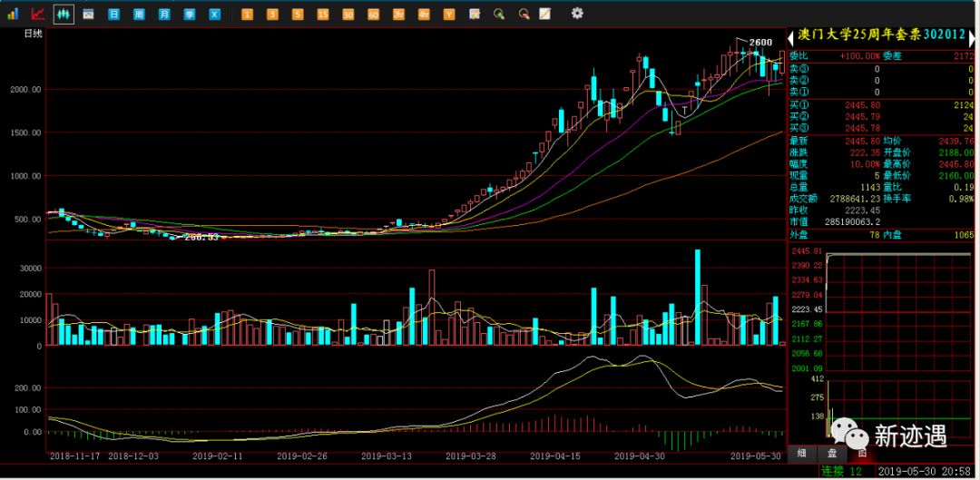The image size is (980, 480).
Task: Click the 委比 +100.00% value
Action: 859,56
